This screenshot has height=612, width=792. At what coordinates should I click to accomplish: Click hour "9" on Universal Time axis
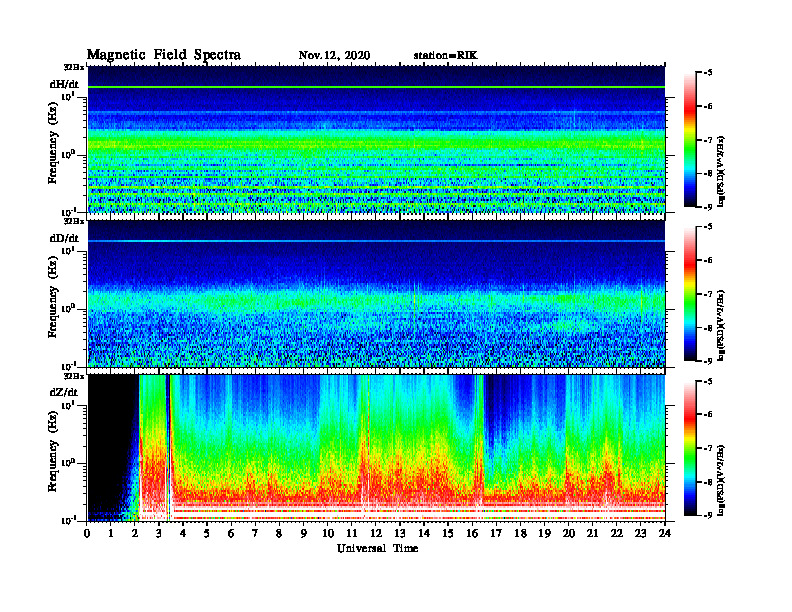304,534
